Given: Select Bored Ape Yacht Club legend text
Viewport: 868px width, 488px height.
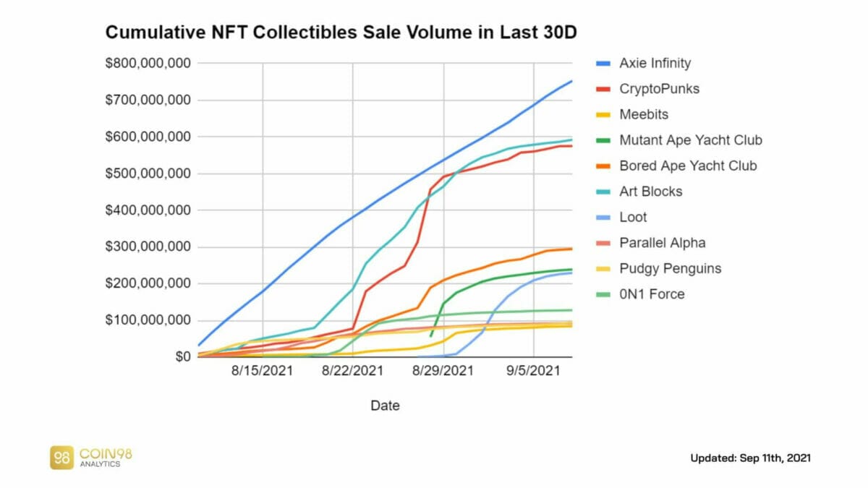Looking at the screenshot, I should coord(688,166).
